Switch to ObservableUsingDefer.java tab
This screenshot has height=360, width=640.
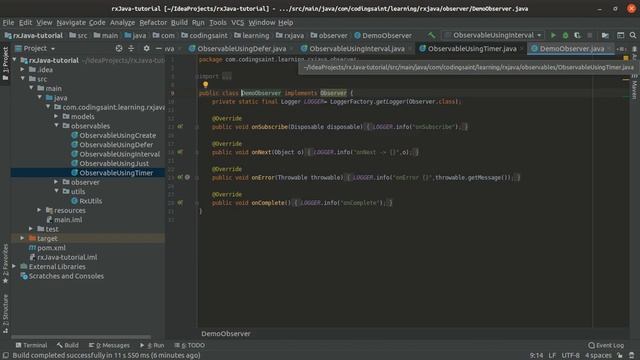(x=241, y=49)
